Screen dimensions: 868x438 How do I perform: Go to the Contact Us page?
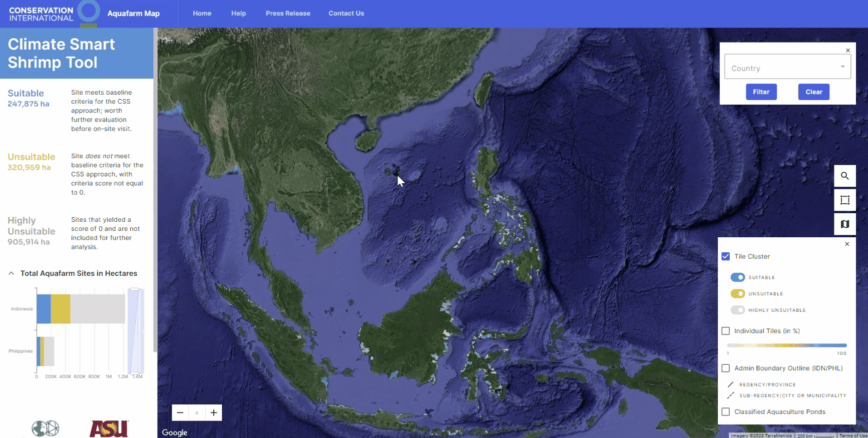346,14
